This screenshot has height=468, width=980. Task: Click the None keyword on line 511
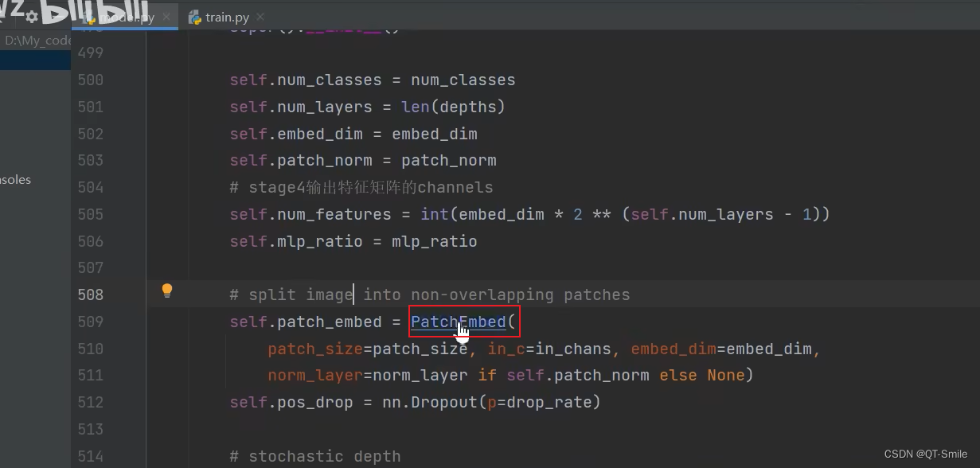point(725,375)
